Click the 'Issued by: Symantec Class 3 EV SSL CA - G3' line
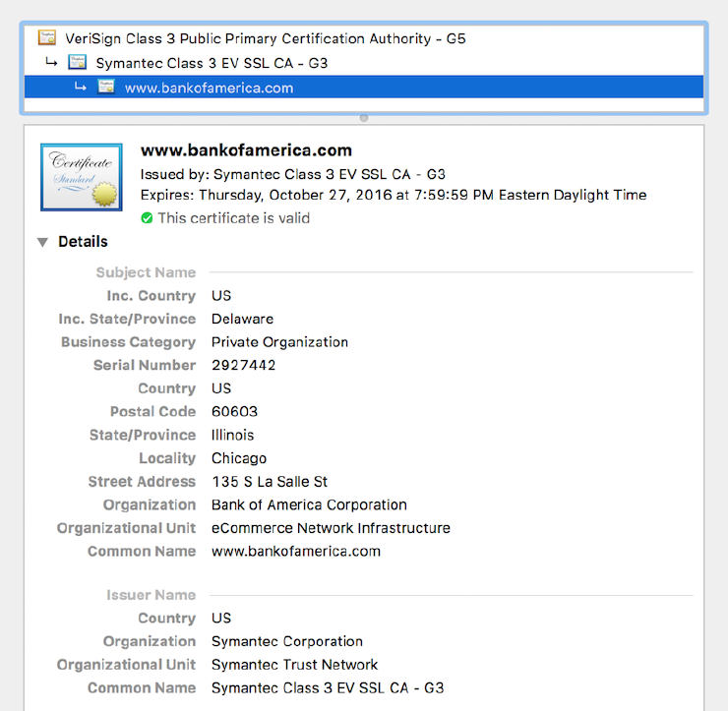 [x=293, y=174]
